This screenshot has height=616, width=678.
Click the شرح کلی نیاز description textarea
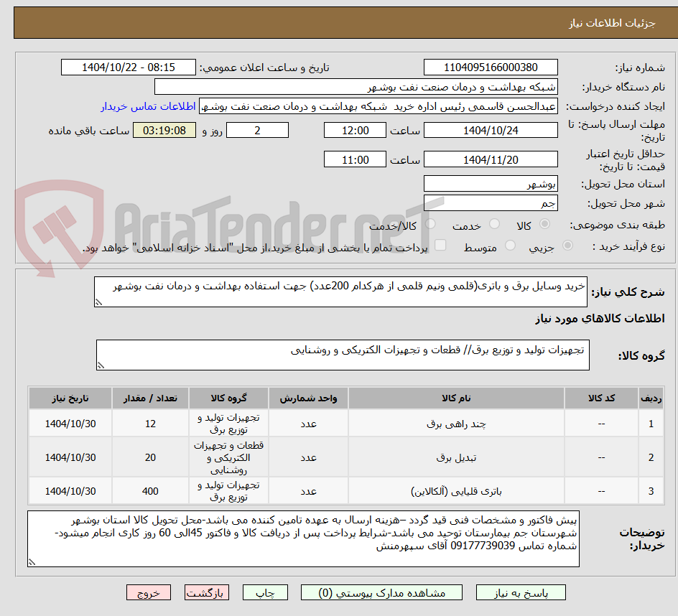pos(340,291)
